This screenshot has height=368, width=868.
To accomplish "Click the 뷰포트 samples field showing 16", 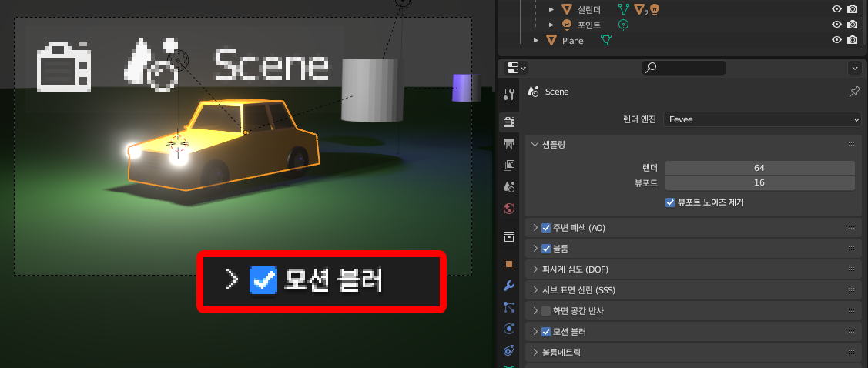I will 759,182.
